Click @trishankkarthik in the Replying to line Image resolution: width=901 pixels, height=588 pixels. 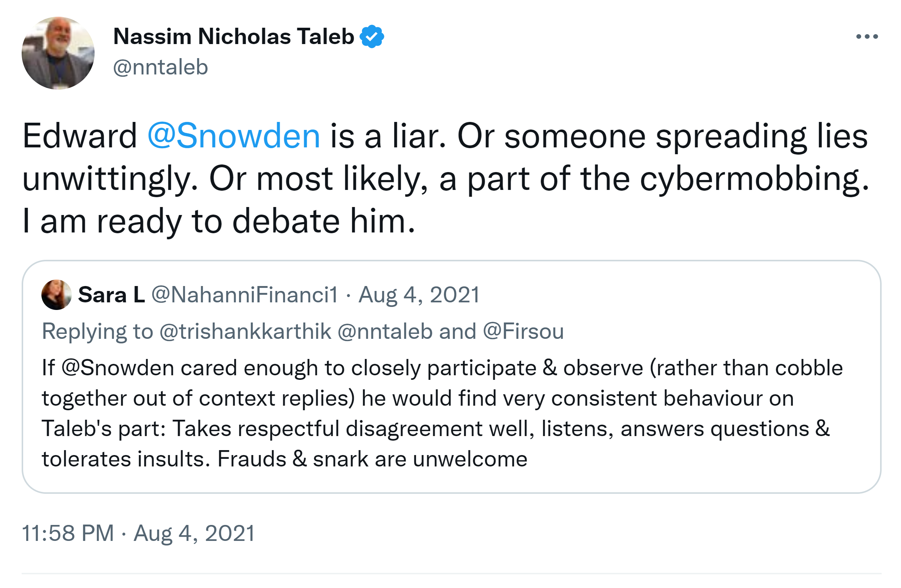(245, 331)
